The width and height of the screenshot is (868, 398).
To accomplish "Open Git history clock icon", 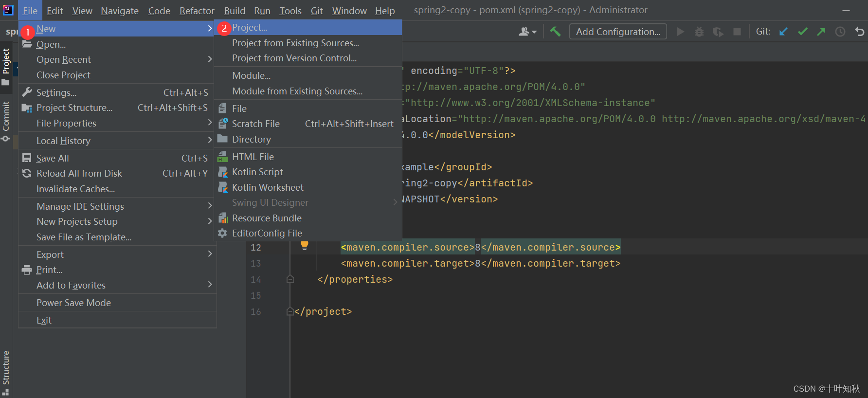I will (x=840, y=32).
